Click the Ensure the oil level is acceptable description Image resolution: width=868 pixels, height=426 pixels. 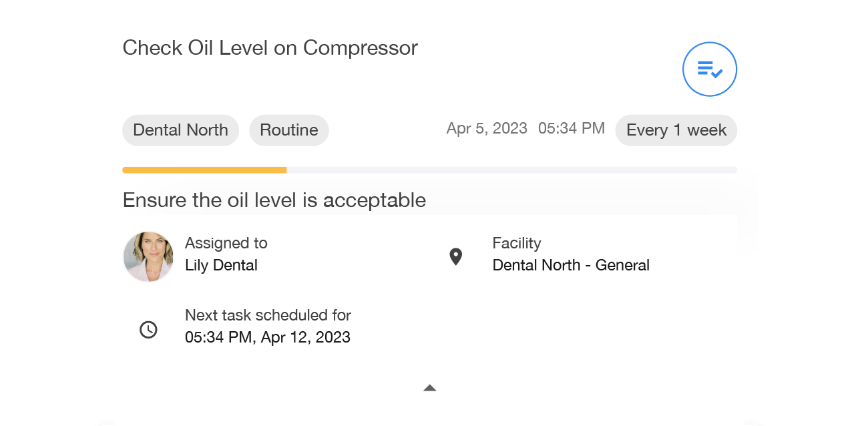click(274, 200)
